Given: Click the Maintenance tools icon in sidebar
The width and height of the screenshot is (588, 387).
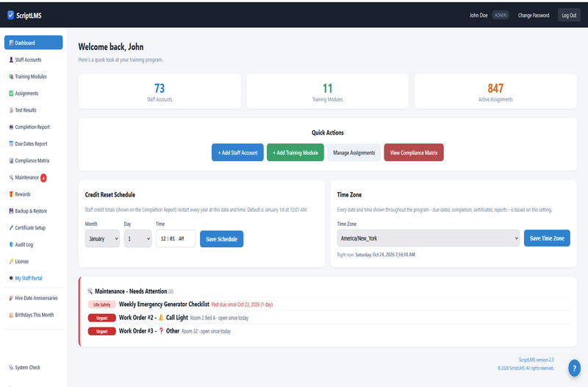Looking at the screenshot, I should click(x=11, y=177).
